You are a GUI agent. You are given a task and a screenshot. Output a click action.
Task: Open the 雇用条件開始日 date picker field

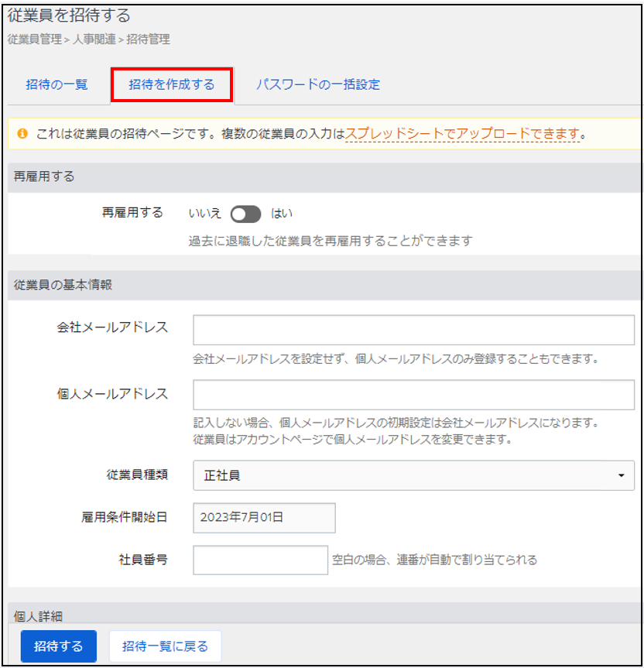click(264, 518)
